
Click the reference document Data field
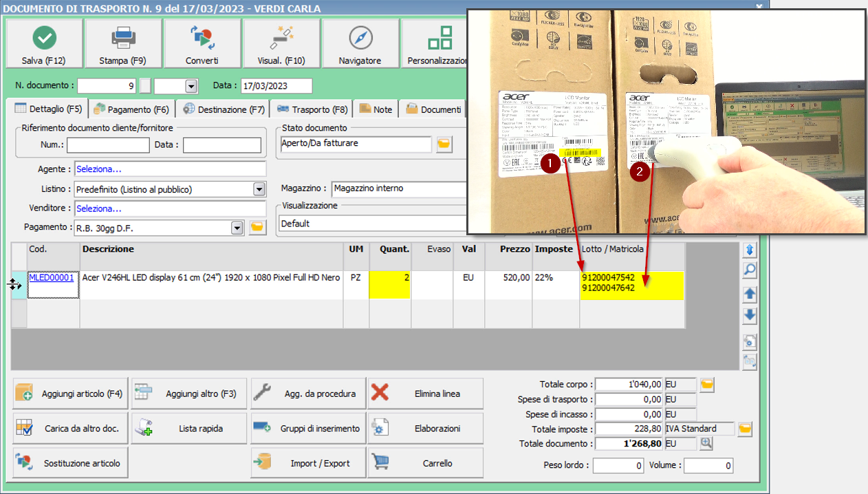222,145
